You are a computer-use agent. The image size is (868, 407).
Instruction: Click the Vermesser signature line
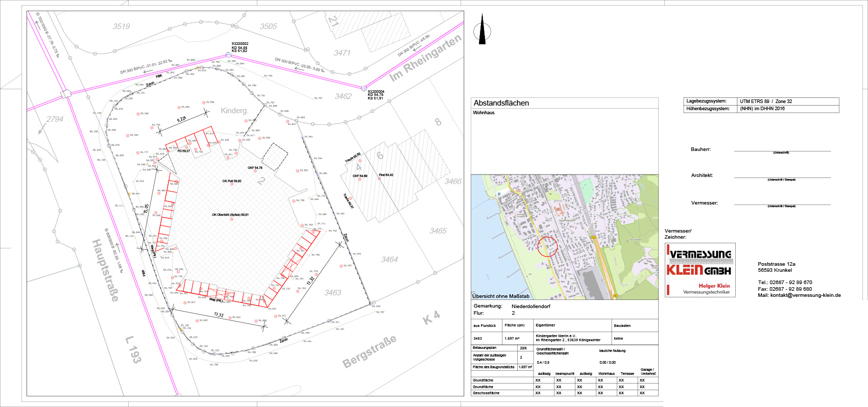tap(782, 204)
